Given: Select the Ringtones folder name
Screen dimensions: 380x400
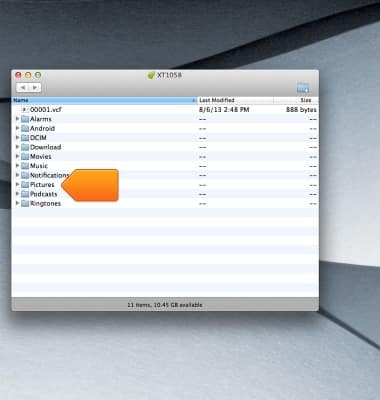Looking at the screenshot, I should point(45,203).
